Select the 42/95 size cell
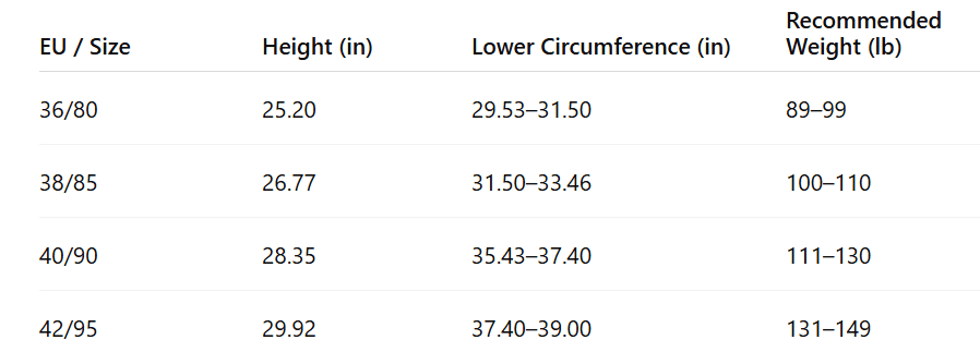Viewport: 980px width, 364px height. (x=68, y=329)
